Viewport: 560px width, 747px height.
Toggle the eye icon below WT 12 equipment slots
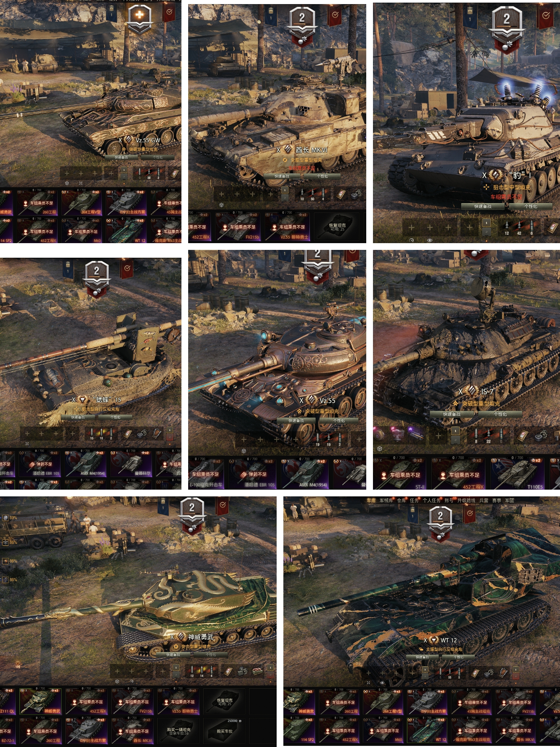[x=382, y=683]
